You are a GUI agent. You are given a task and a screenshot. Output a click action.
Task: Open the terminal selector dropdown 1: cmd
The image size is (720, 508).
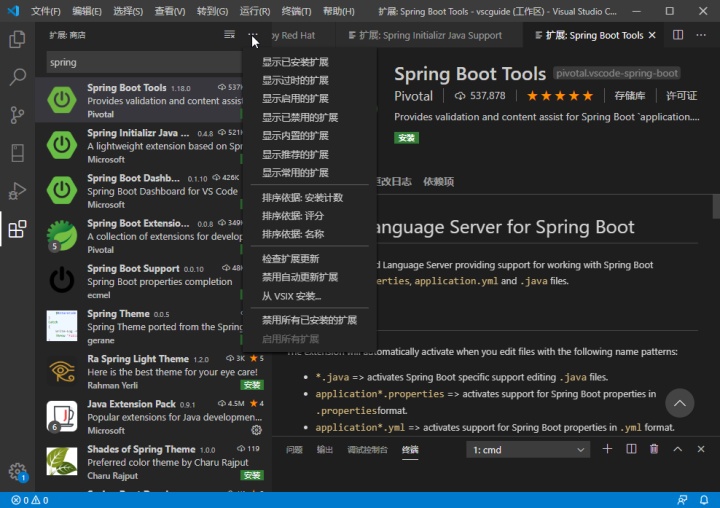pyautogui.click(x=528, y=450)
